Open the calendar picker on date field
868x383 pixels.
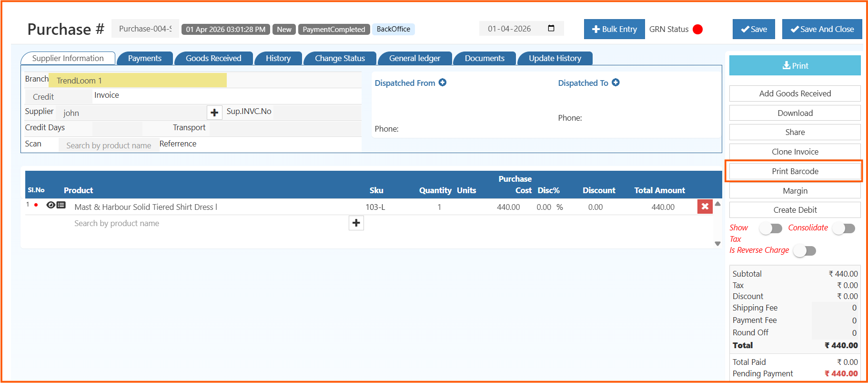(551, 29)
